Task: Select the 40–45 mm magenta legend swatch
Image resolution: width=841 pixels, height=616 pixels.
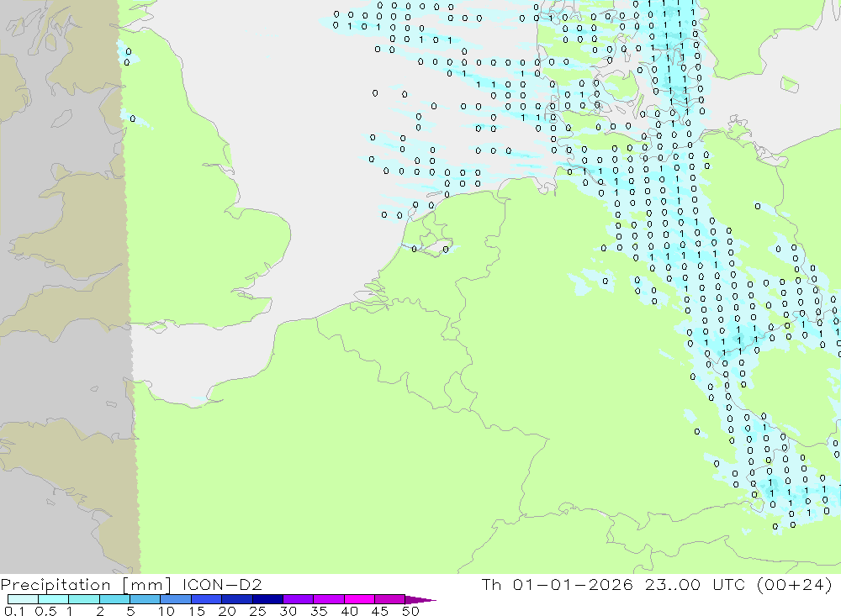Action: pos(359,599)
